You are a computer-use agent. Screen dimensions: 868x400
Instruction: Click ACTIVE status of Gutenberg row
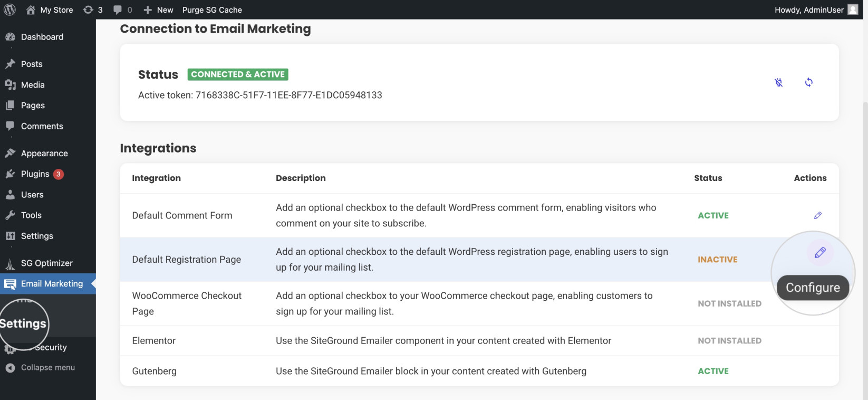[713, 371]
